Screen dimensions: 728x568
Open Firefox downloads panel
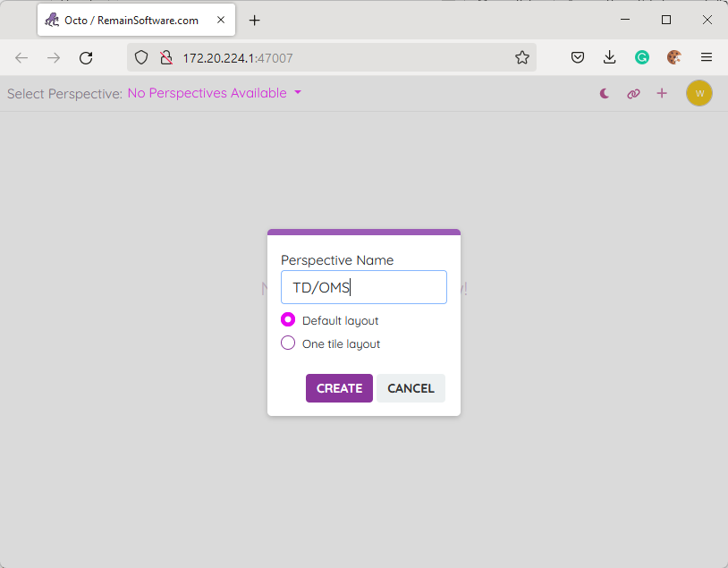point(610,57)
